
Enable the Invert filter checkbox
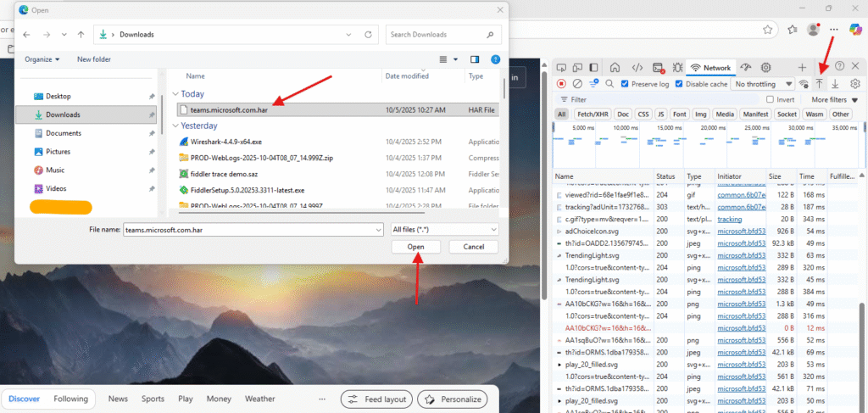pos(770,99)
